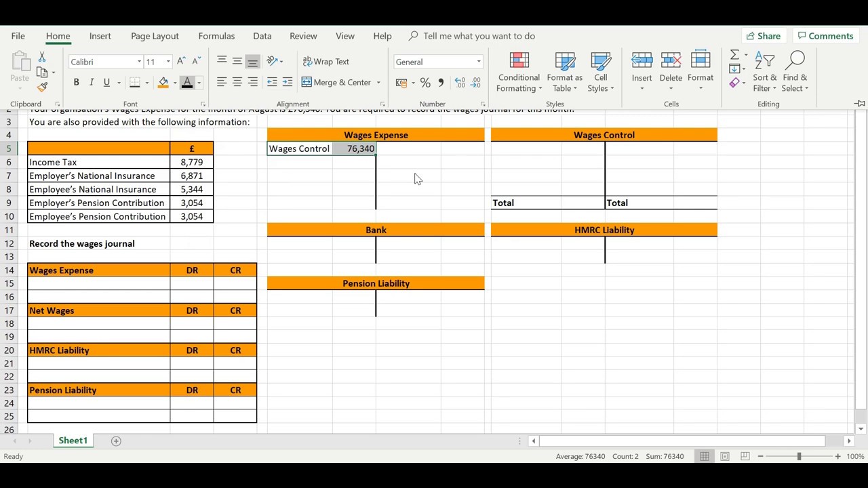Image resolution: width=868 pixels, height=488 pixels.
Task: Apply Percent Style format
Action: click(425, 83)
